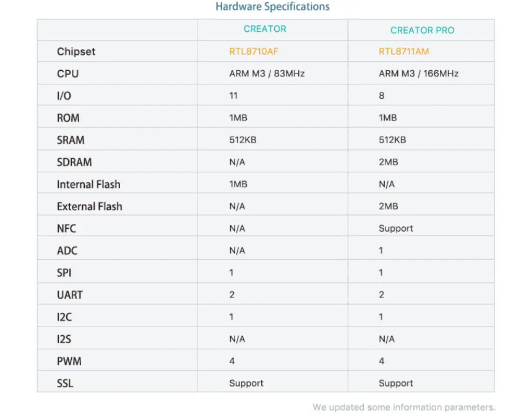This screenshot has height=420, width=532.
Task: Select the SDRAM row label
Action: coord(74,162)
